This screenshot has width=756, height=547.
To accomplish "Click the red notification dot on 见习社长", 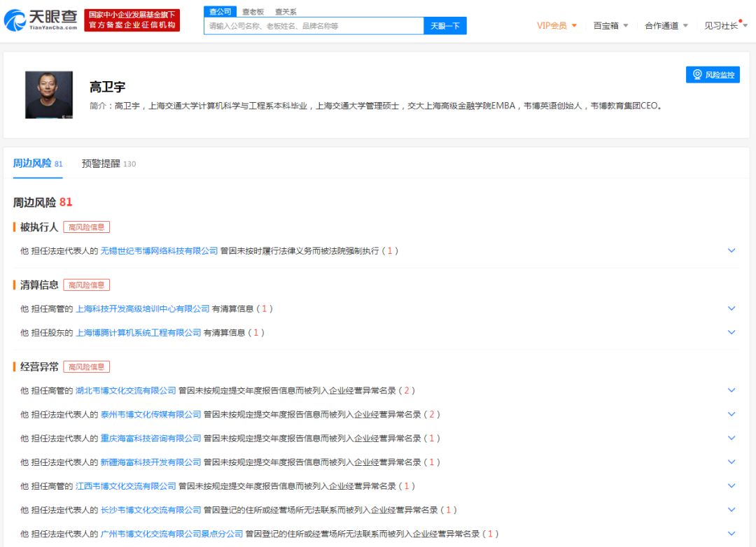I will pyautogui.click(x=741, y=20).
